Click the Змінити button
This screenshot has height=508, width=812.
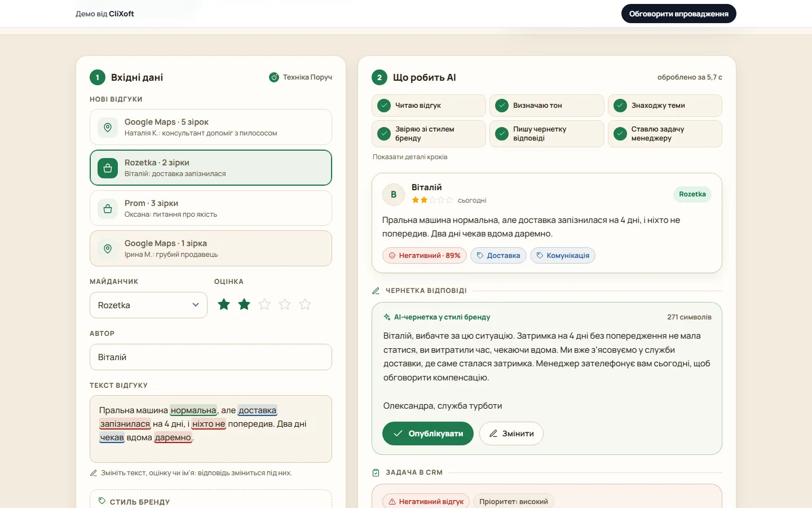(511, 433)
